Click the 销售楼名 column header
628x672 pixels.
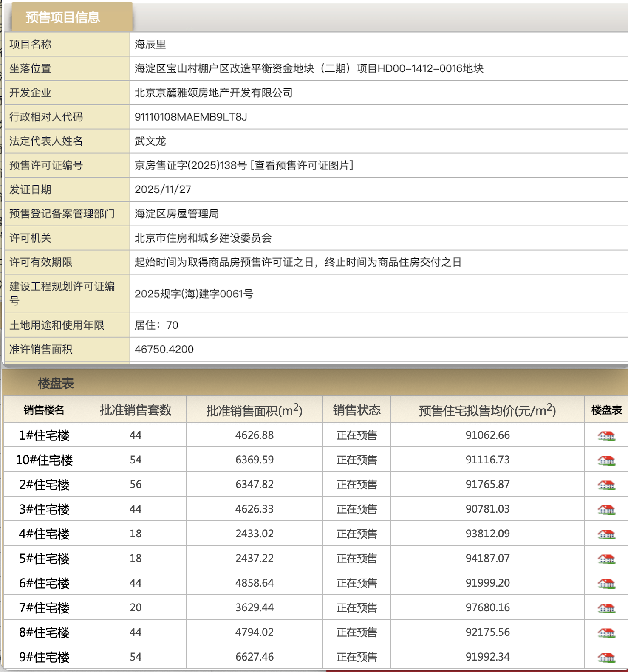[x=44, y=410]
